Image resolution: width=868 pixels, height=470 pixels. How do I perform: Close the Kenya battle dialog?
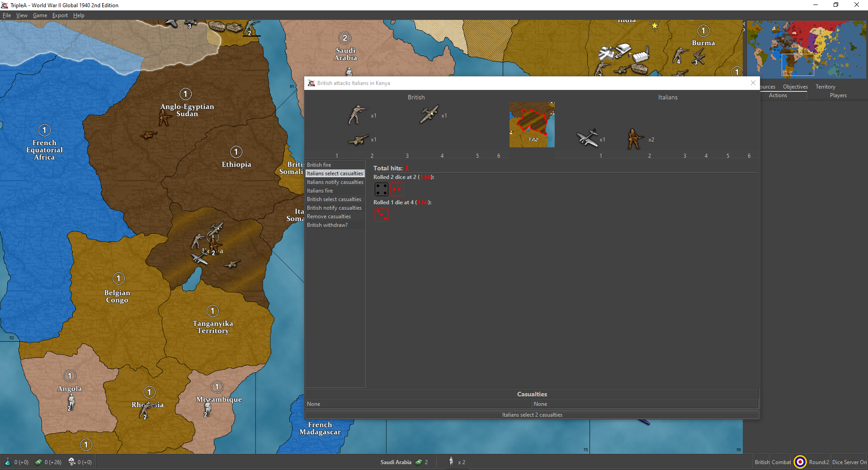753,83
